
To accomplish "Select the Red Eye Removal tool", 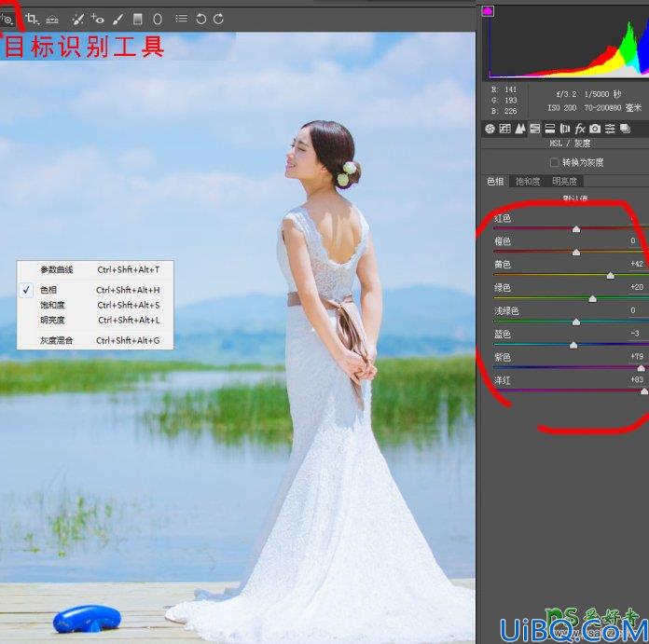I will 98,19.
